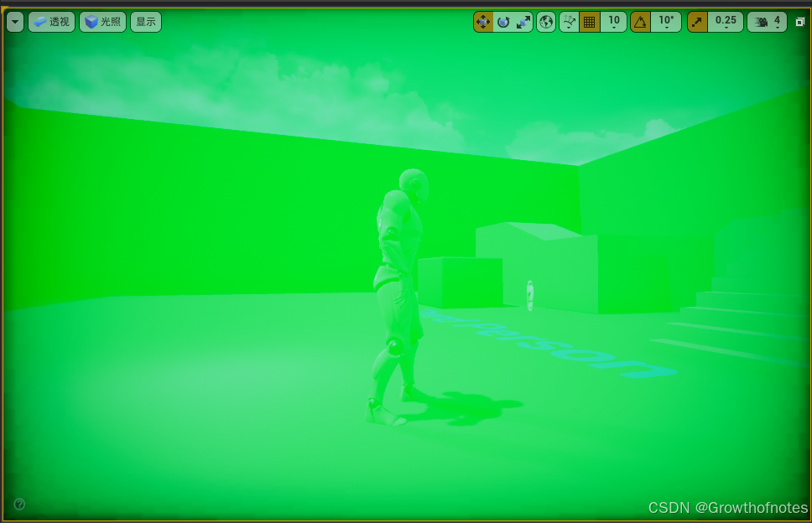Click the help question mark icon
812x523 pixels.
(19, 504)
